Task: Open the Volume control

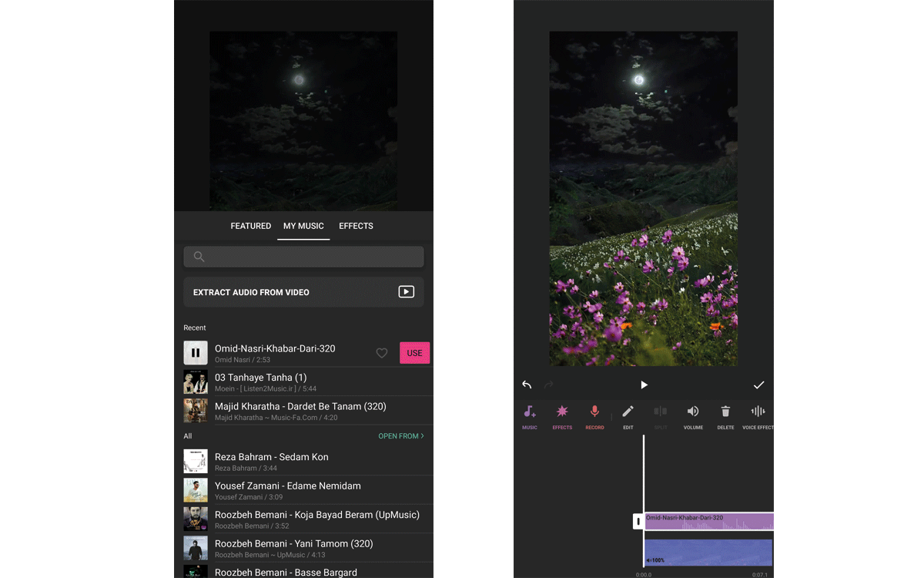Action: (693, 416)
